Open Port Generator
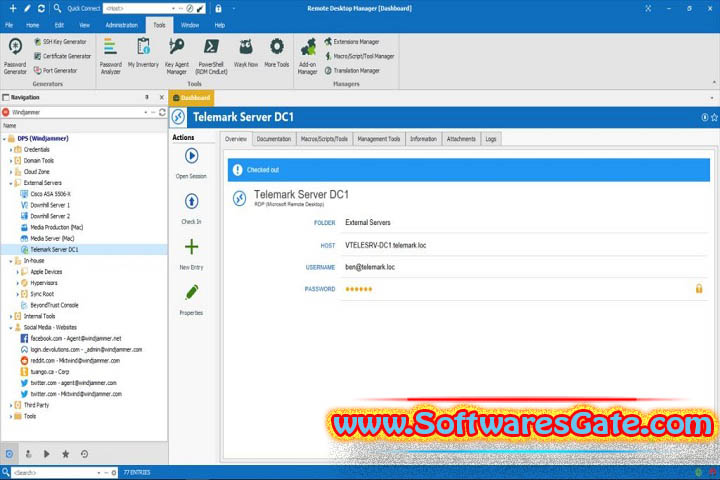720x480 pixels. [56, 71]
